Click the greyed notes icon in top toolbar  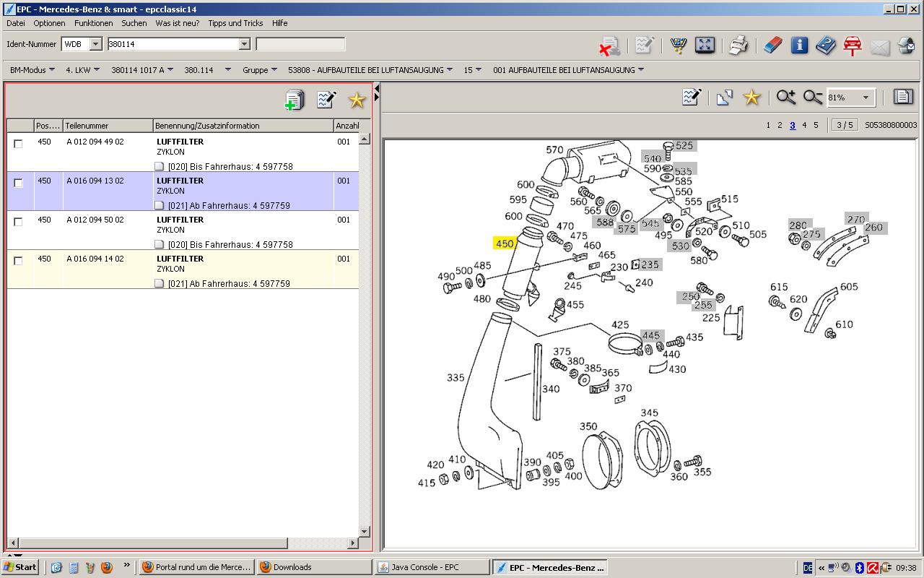644,46
